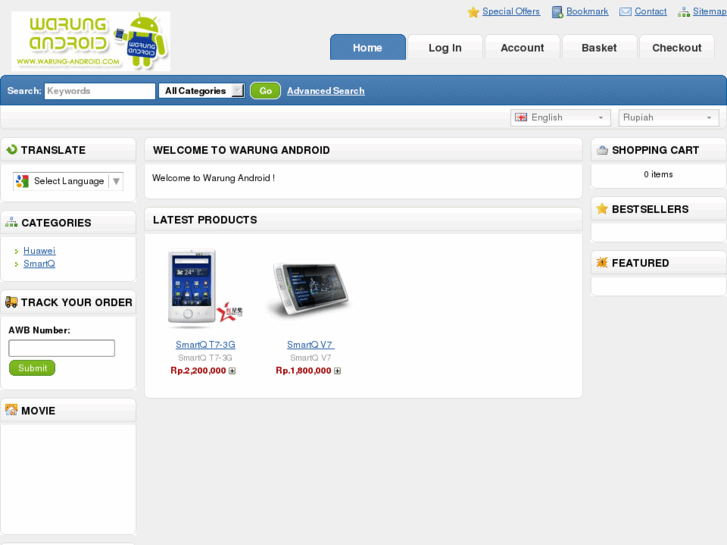Open the English language dropdown
Image resolution: width=727 pixels, height=545 pixels.
coord(561,118)
